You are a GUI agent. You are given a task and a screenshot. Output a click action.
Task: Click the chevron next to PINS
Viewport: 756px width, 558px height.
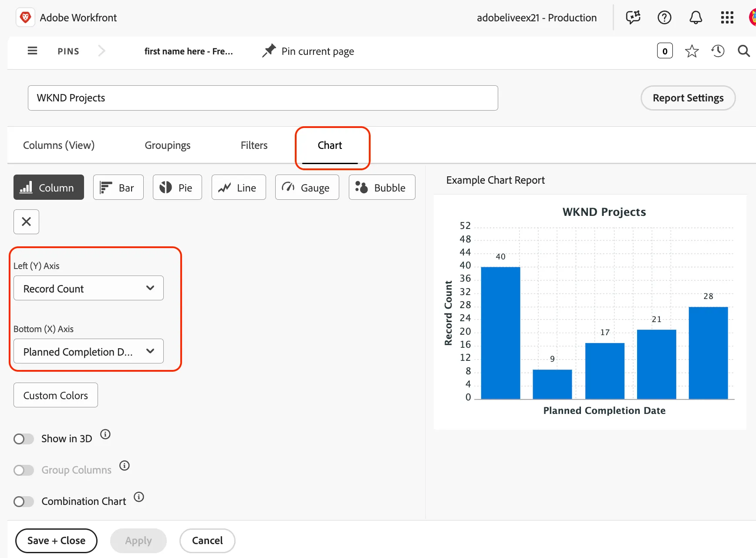tap(101, 51)
